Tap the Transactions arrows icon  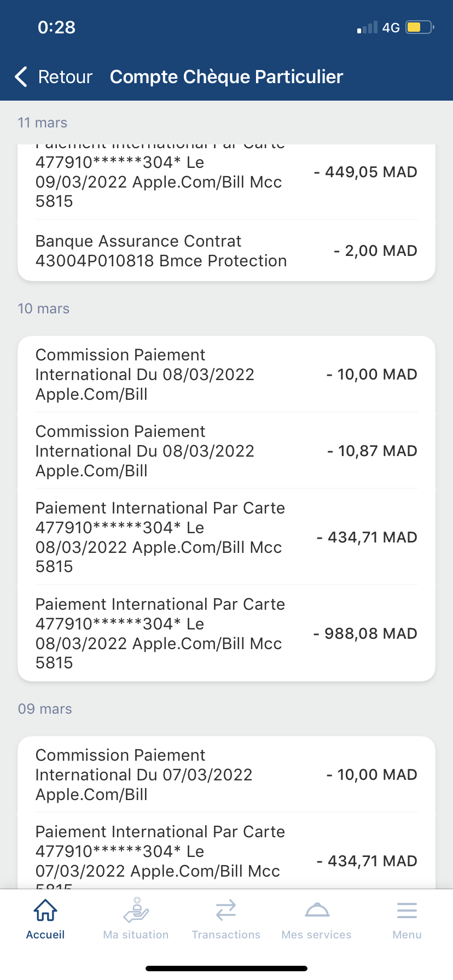click(x=226, y=911)
